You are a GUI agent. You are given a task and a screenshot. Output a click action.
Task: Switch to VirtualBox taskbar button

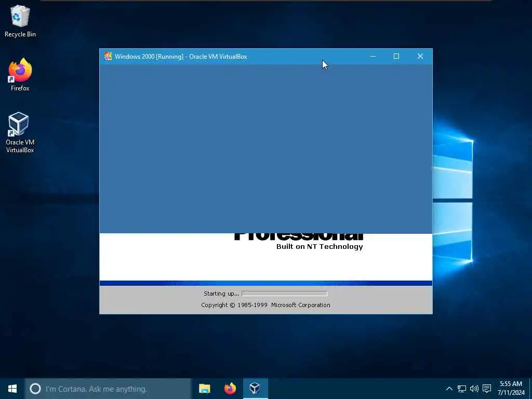255,389
